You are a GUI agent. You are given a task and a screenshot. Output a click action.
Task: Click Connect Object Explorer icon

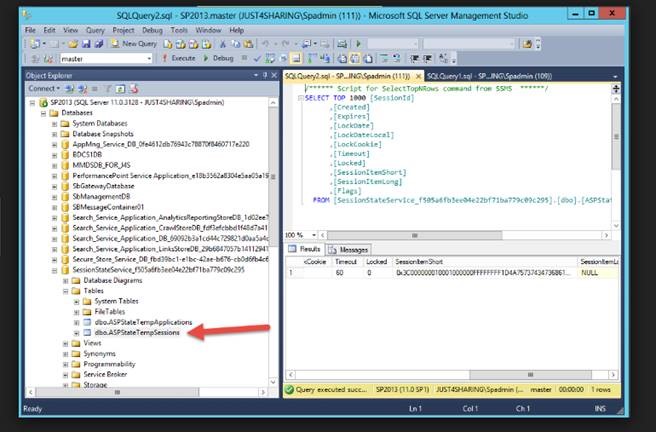pyautogui.click(x=70, y=89)
